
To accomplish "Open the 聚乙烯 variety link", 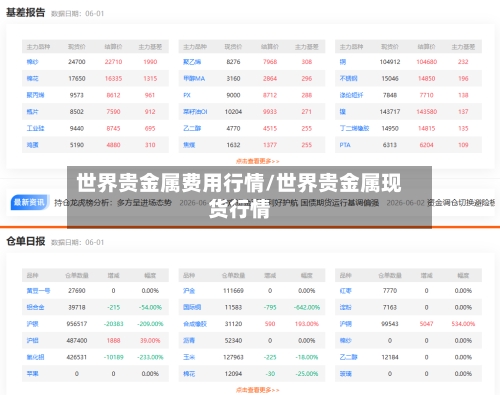I will coord(192,62).
